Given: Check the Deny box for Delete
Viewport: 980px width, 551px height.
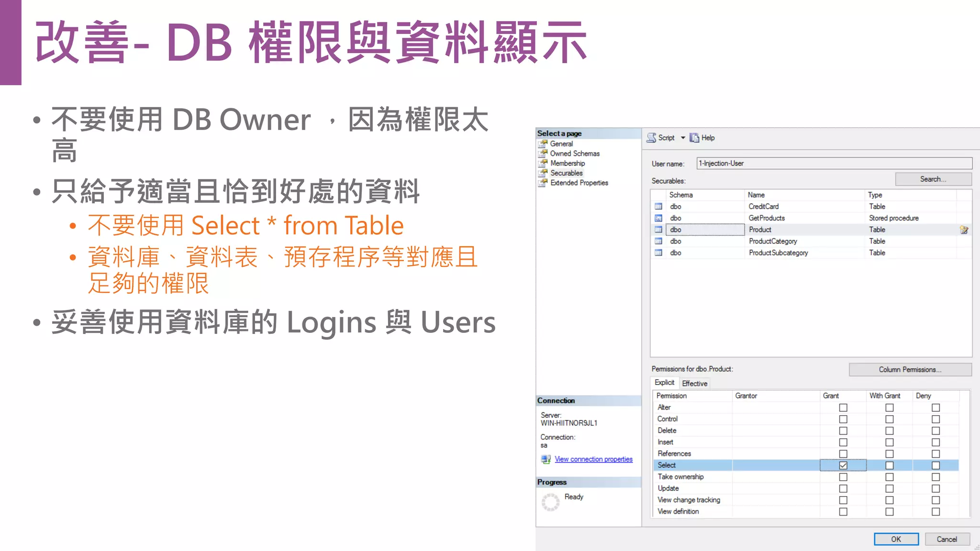Looking at the screenshot, I should pos(935,431).
